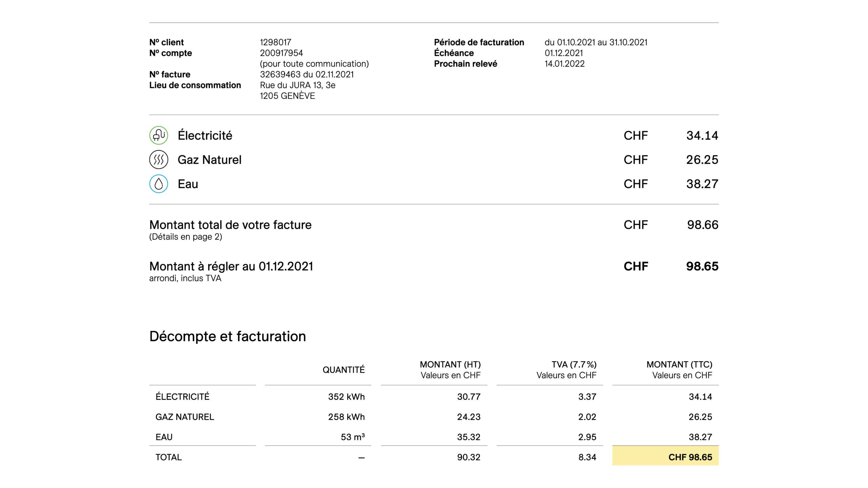The height and width of the screenshot is (488, 868).
Task: Click the Gaz Naturel summary label
Action: 209,160
